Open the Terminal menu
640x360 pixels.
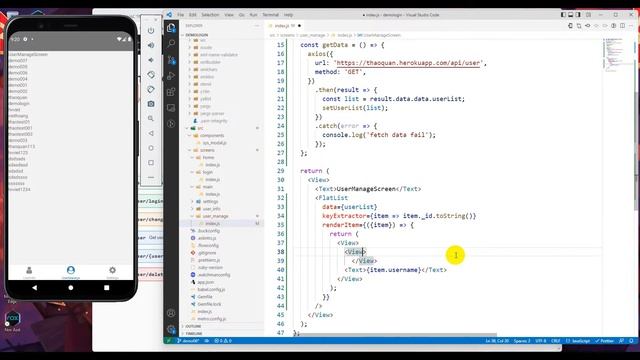tap(270, 15)
